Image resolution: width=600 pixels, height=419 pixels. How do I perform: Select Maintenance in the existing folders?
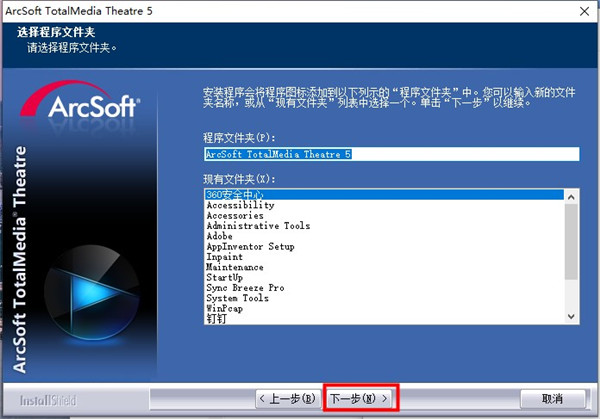tap(235, 267)
